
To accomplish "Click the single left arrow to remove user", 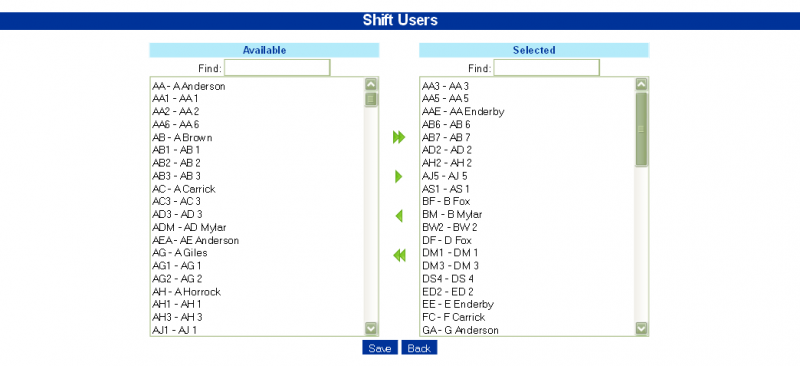I will tap(399, 216).
